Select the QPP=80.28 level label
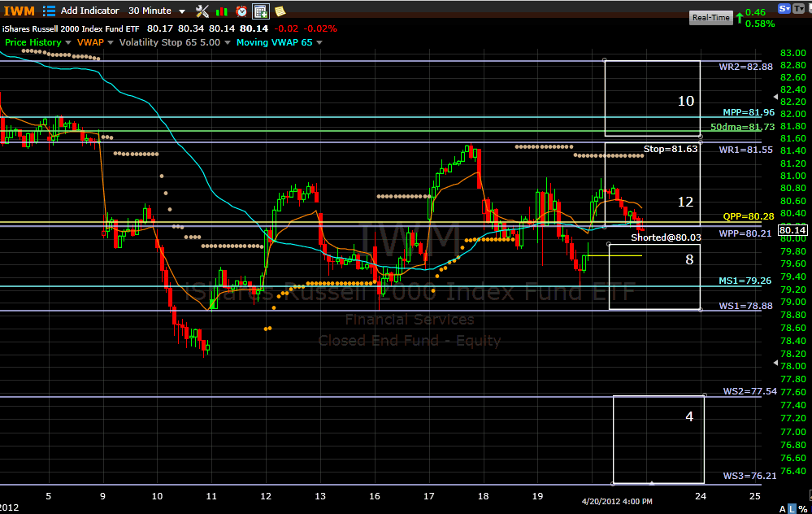 749,216
